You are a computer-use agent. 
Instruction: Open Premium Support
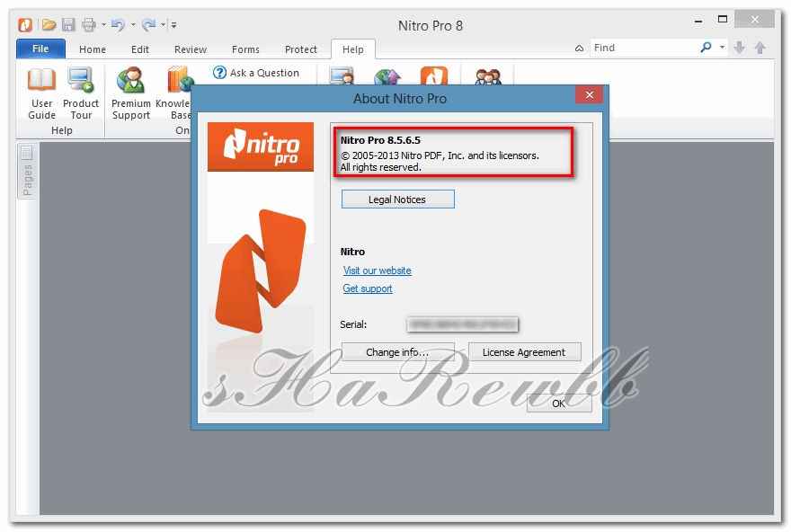[131, 93]
